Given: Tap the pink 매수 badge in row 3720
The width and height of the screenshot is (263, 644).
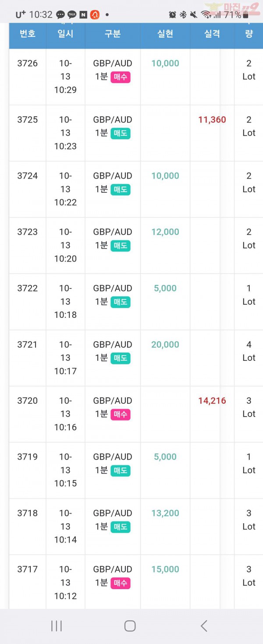Looking at the screenshot, I should (120, 414).
